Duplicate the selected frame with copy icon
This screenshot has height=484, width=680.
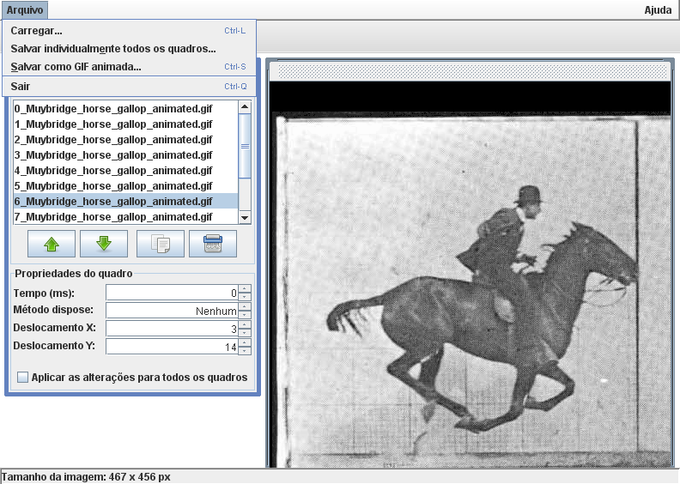pos(160,244)
